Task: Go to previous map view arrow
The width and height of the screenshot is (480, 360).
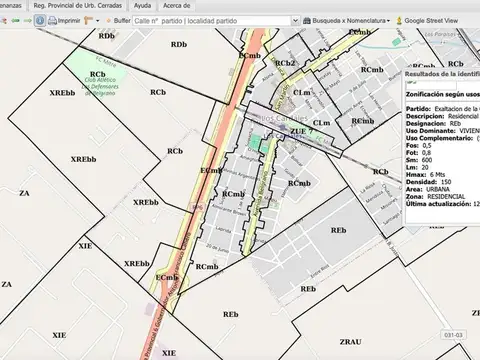Action: pyautogui.click(x=15, y=21)
